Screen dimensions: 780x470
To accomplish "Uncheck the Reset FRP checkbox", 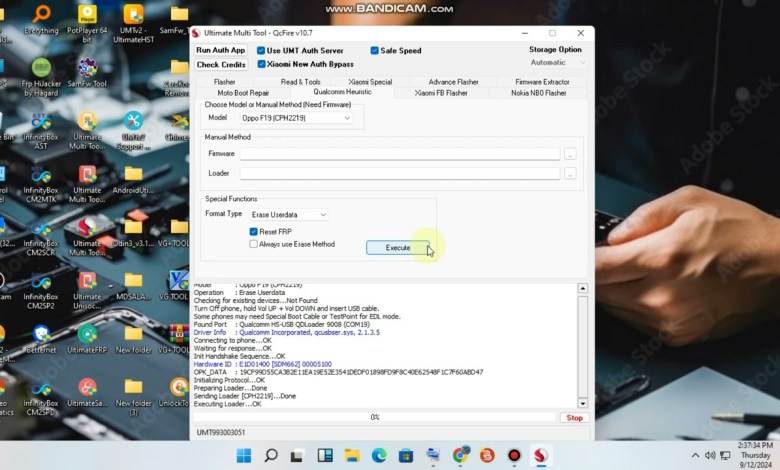I will tap(254, 231).
